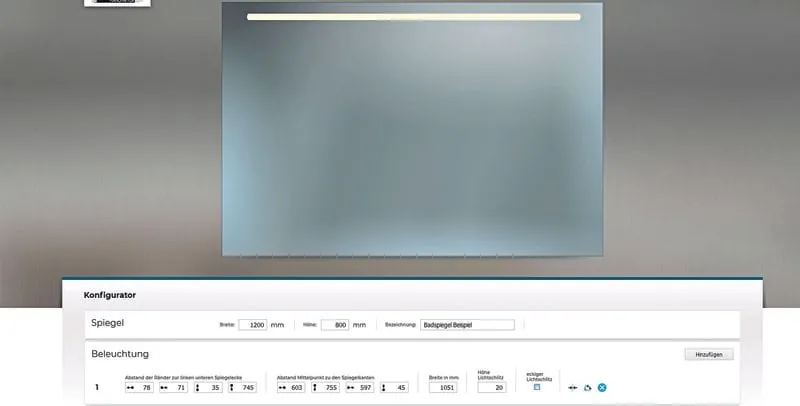Click the Breite in mm field showing 1051

tap(442, 387)
